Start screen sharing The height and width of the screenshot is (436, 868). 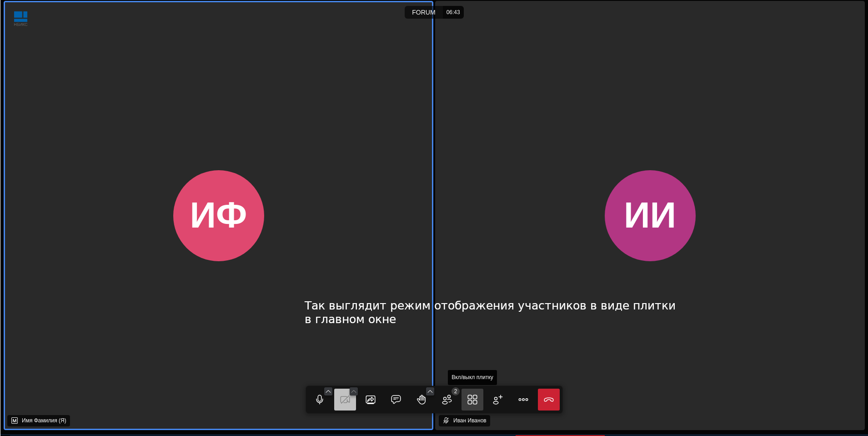371,400
